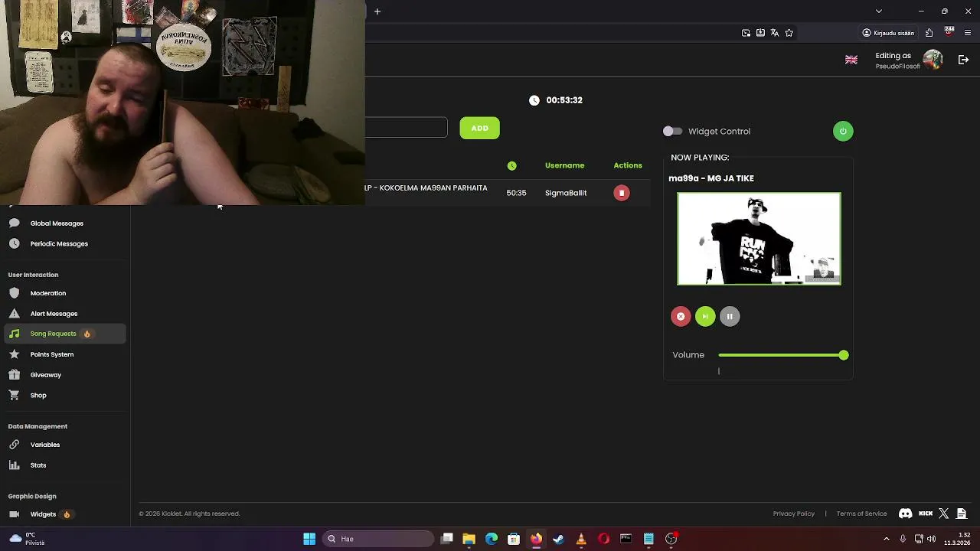Open Variables page
The height and width of the screenshot is (551, 980).
45,445
